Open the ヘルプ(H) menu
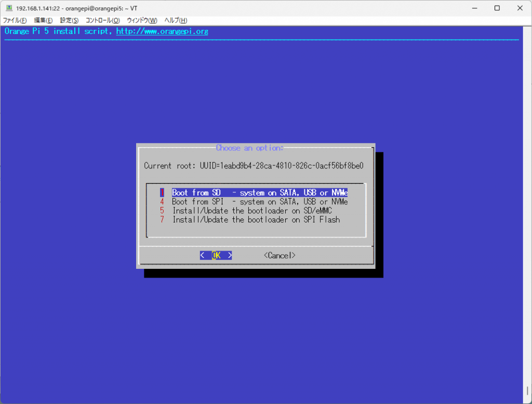The image size is (532, 404). (x=176, y=20)
